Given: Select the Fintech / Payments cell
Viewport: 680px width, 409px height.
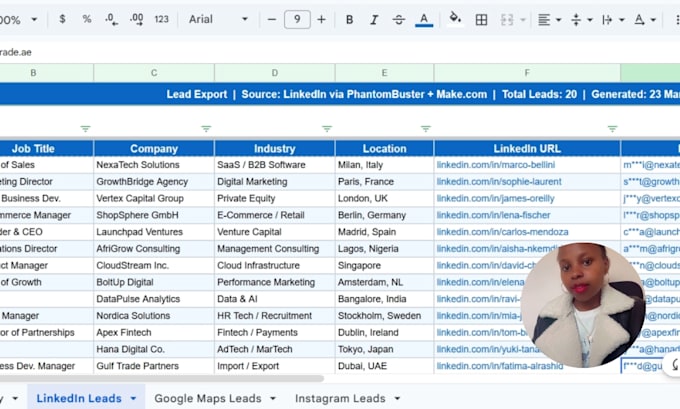Looking at the screenshot, I should point(275,333).
